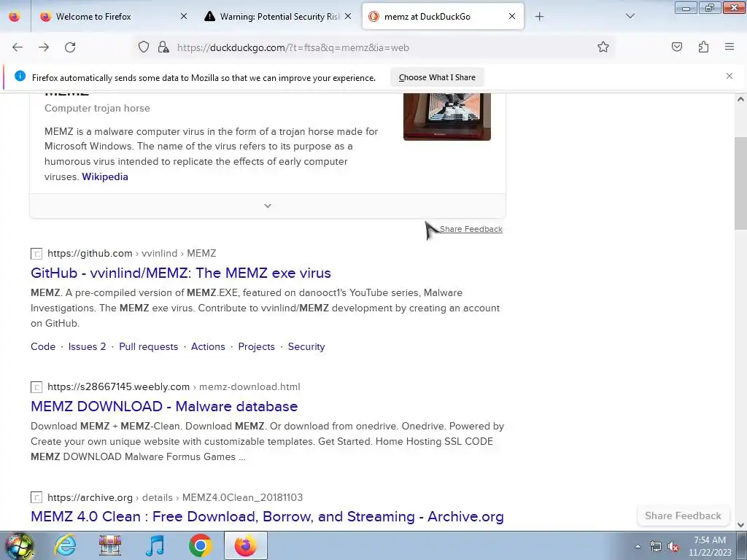Open MEMZ 4.0 Clean Archive.org result
Image resolution: width=747 pixels, height=560 pixels.
[x=267, y=517]
